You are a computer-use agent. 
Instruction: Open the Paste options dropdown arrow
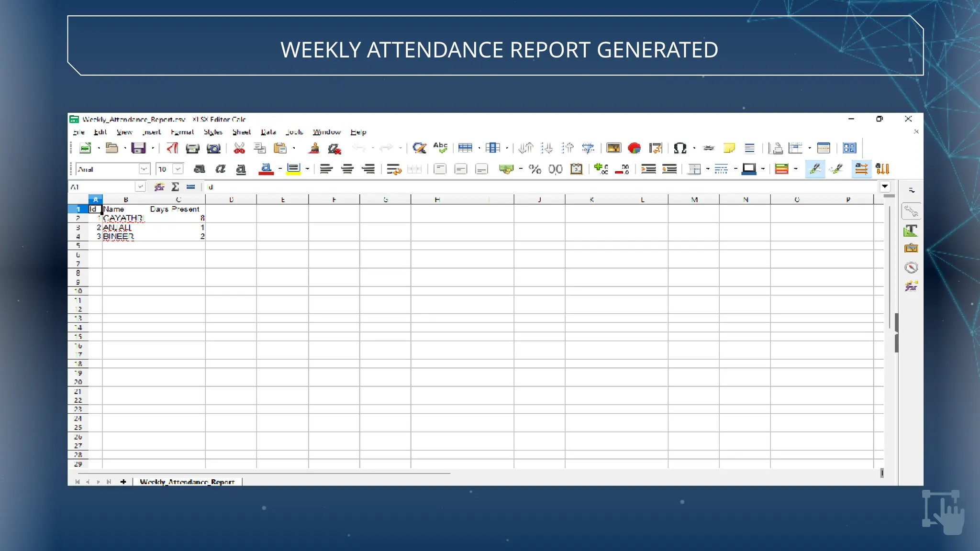(294, 148)
